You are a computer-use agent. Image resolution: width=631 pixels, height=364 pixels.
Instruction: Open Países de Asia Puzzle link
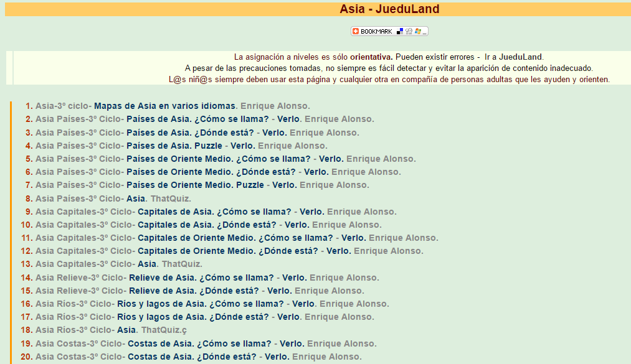point(174,146)
